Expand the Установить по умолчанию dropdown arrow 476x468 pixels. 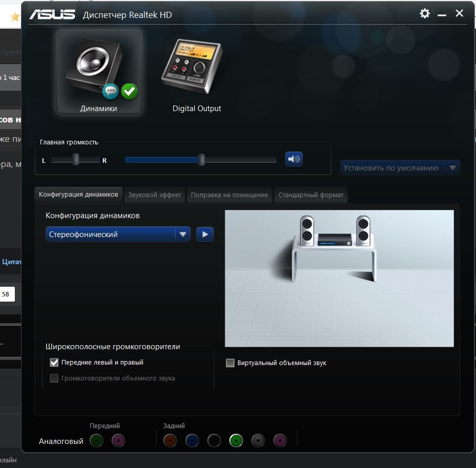tap(452, 168)
